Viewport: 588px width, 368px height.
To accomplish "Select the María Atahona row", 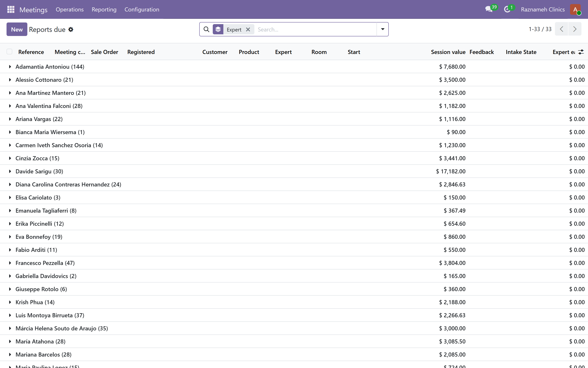I will coord(294,341).
